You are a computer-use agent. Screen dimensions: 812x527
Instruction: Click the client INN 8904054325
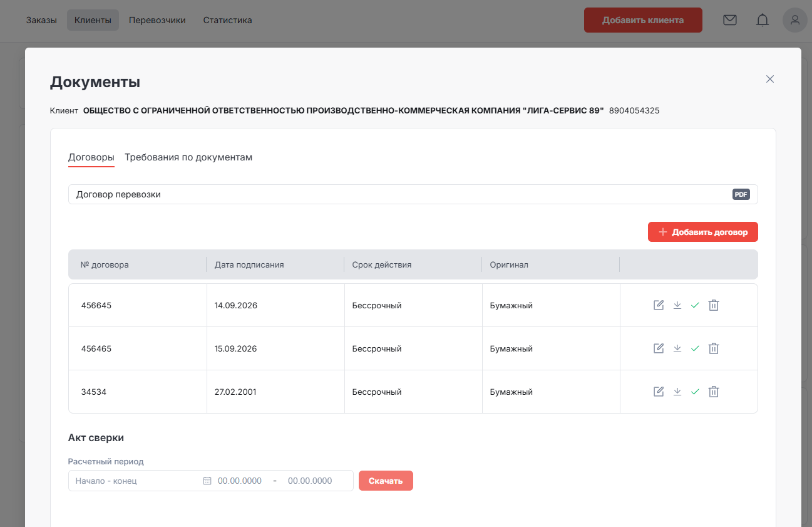coord(634,110)
